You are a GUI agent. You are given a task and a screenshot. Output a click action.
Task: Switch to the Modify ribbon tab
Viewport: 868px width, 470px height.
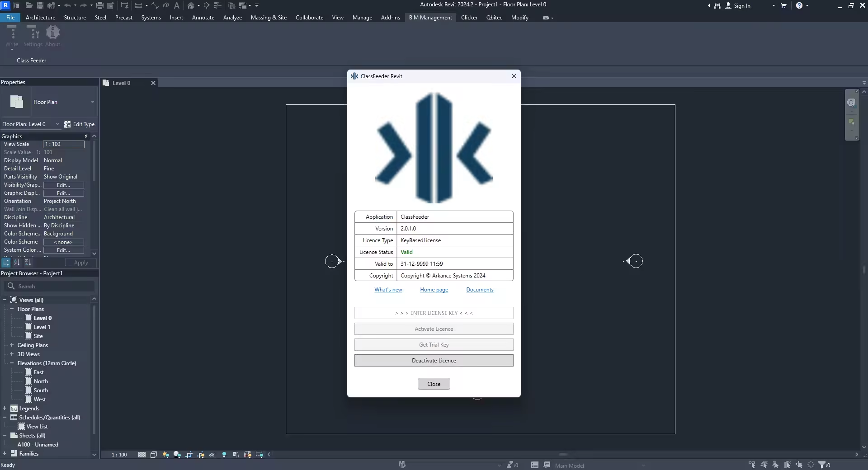pos(519,18)
